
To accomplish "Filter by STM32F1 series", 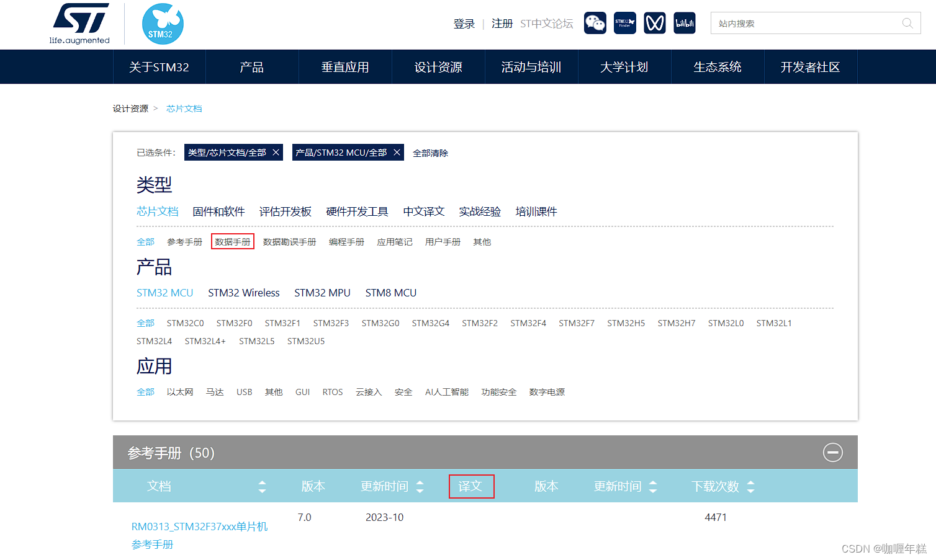I will pyautogui.click(x=282, y=323).
